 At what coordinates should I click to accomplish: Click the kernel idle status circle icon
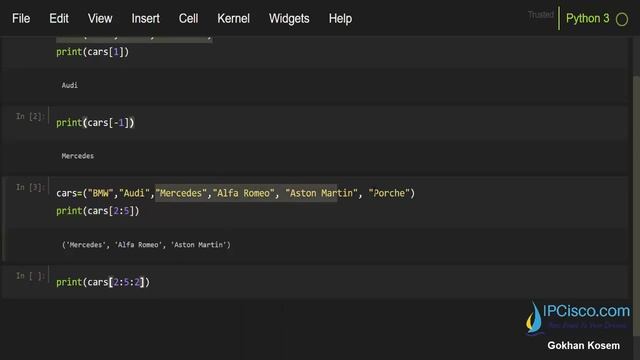pyautogui.click(x=622, y=19)
